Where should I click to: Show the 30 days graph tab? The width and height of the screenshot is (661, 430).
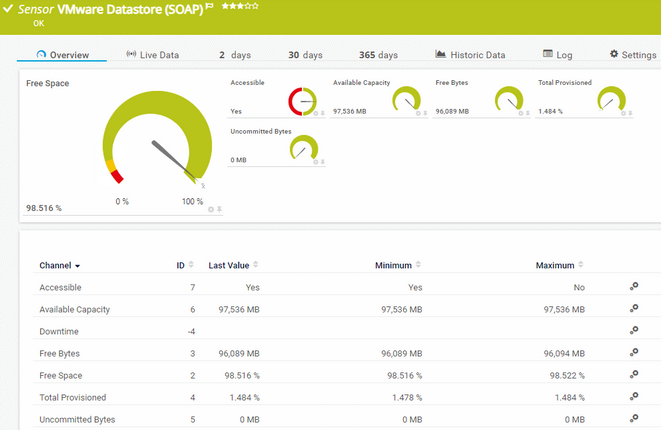click(307, 55)
